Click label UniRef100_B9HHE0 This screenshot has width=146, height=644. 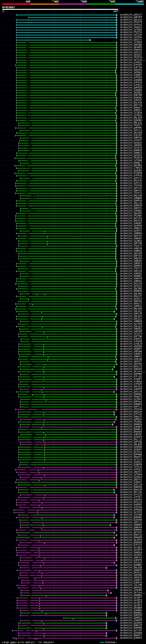131,276
